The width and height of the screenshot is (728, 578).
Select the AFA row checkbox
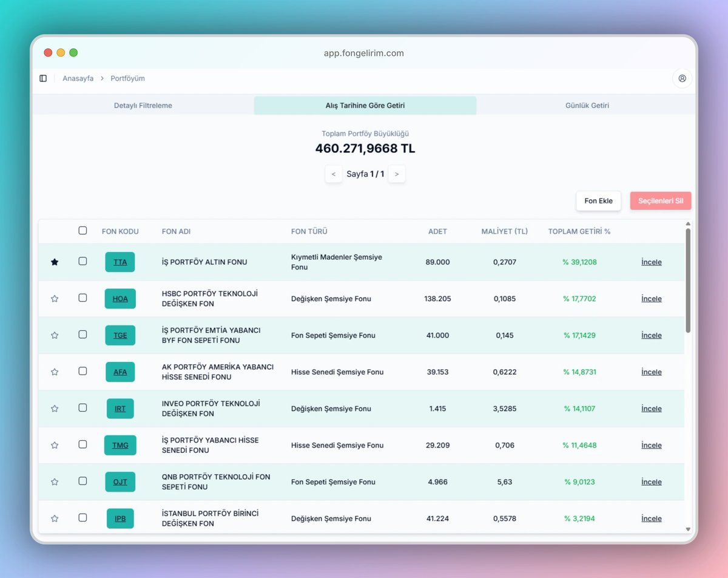83,371
